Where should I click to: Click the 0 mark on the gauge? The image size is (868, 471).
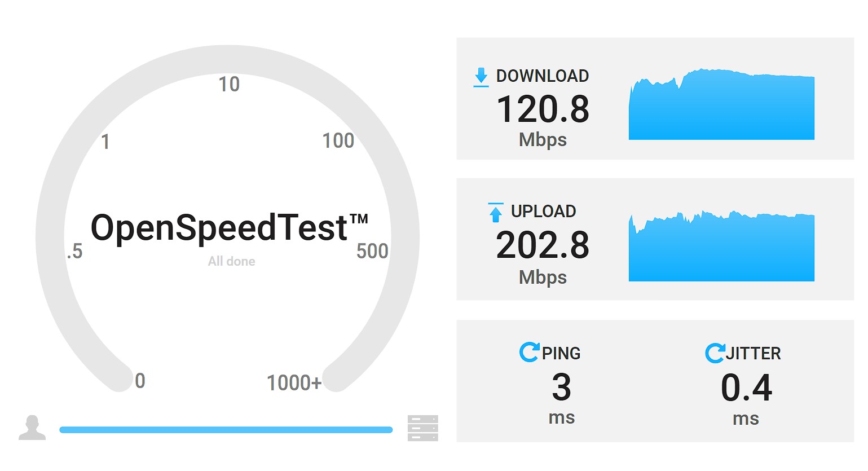point(140,381)
